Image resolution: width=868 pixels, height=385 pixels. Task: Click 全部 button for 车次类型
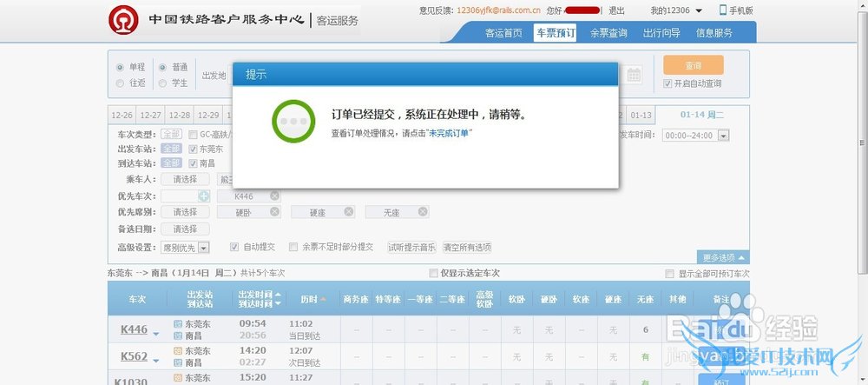[x=171, y=134]
